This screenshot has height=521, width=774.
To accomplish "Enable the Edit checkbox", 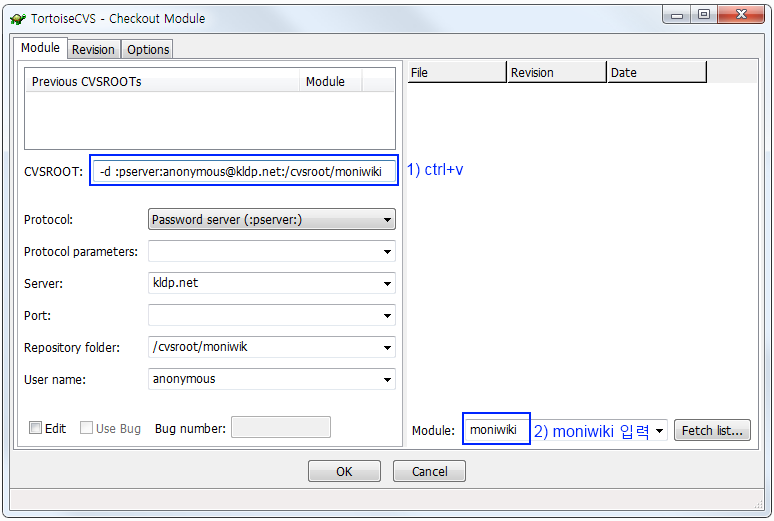I will click(36, 428).
